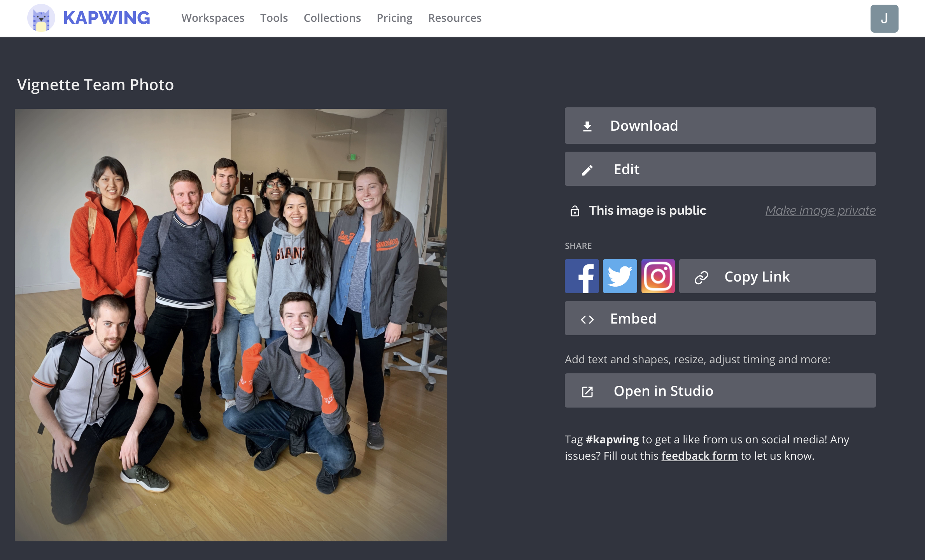Screen dimensions: 925x560
Task: Share image on Twitter
Action: (x=620, y=276)
